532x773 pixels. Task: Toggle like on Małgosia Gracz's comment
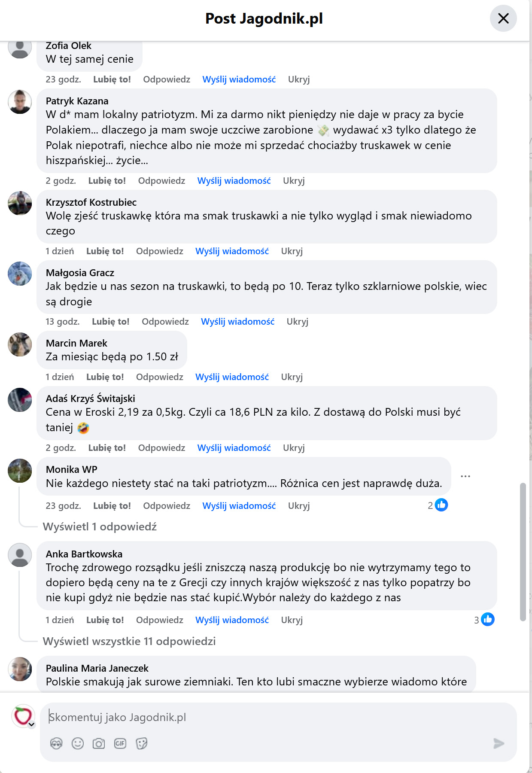pyautogui.click(x=110, y=322)
